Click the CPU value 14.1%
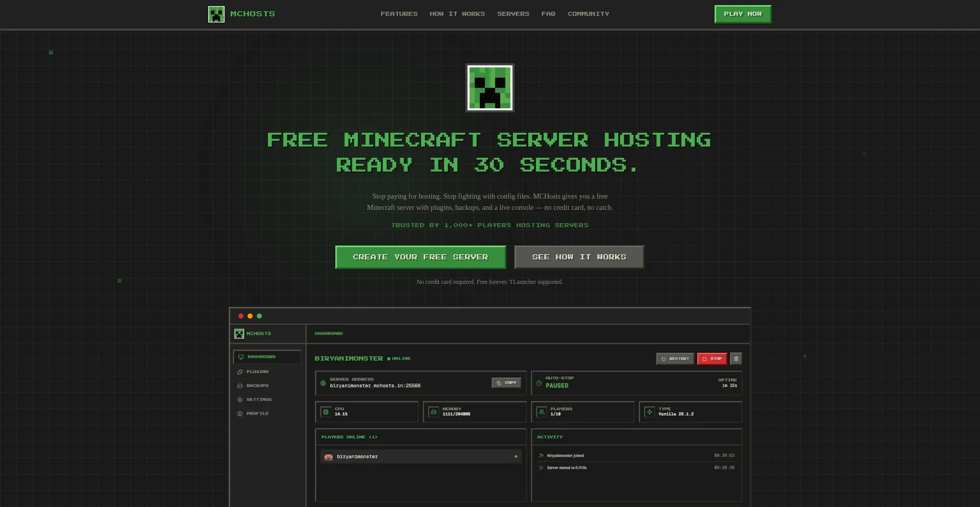Screen dimensions: 980x507 (341, 414)
